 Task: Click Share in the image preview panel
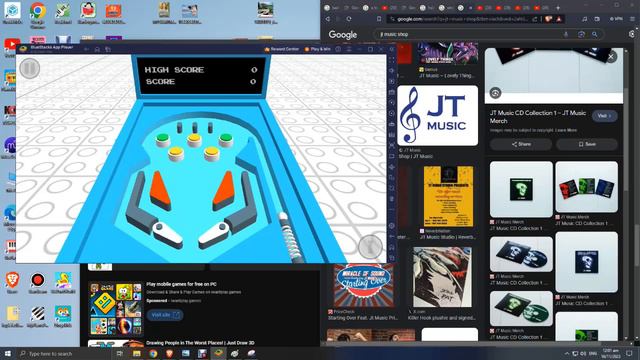point(521,144)
